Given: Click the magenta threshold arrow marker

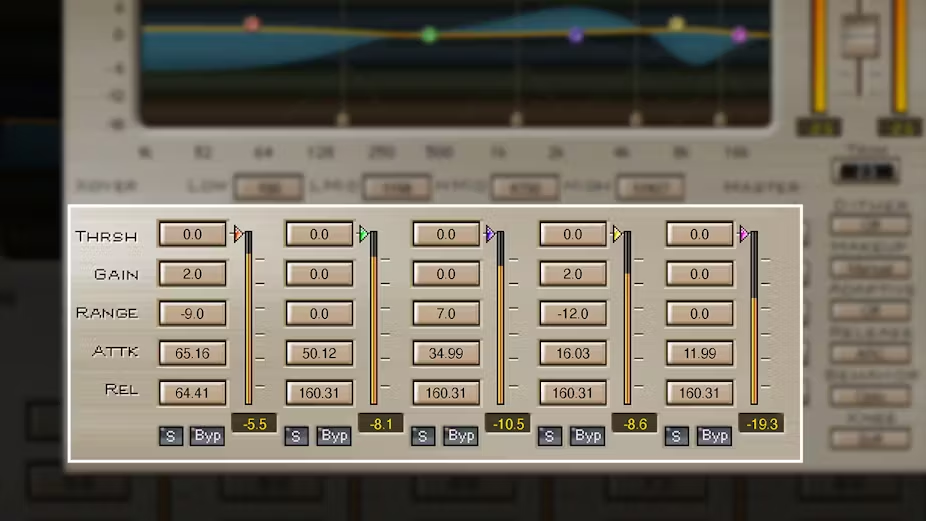Looking at the screenshot, I should (744, 234).
